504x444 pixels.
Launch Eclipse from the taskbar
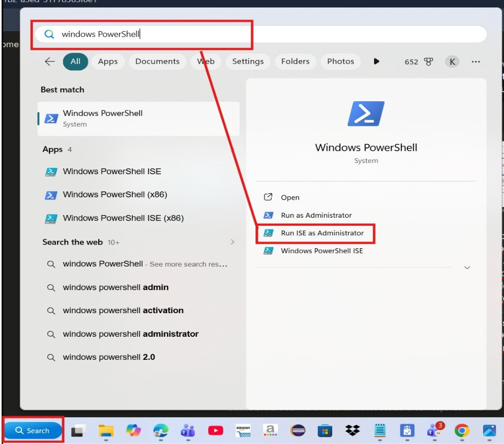(x=298, y=431)
